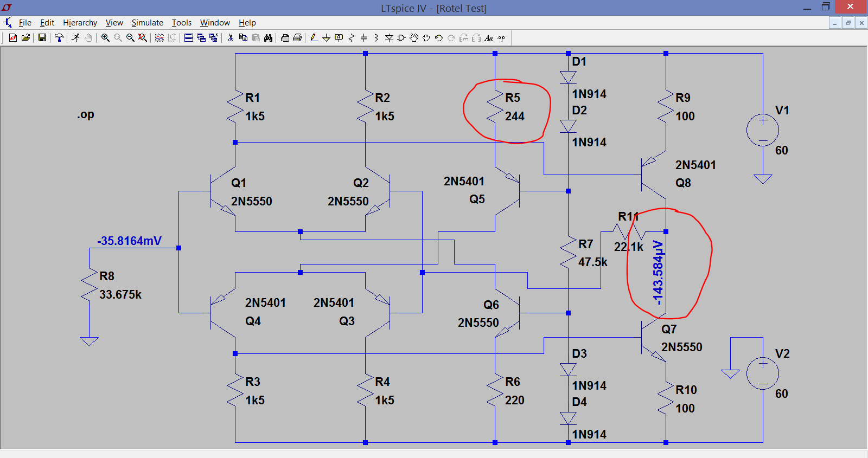The image size is (868, 458).
Task: Open the Hierarchy menu
Action: click(80, 23)
